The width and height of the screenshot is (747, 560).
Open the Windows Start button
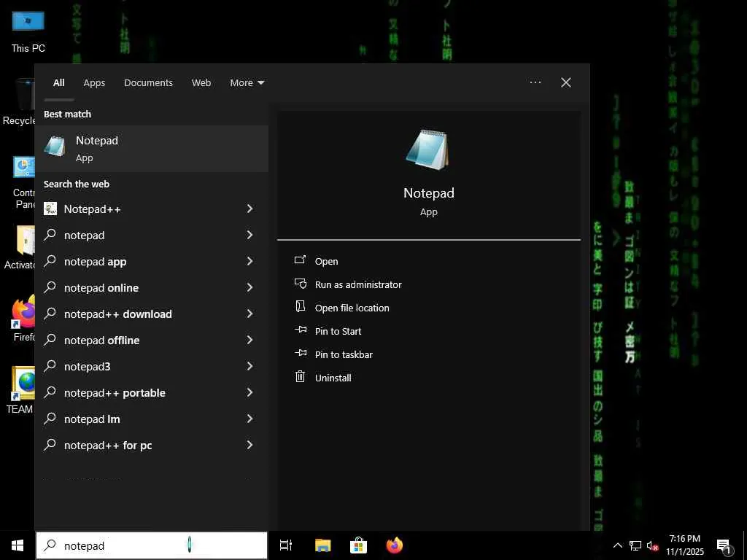point(18,545)
